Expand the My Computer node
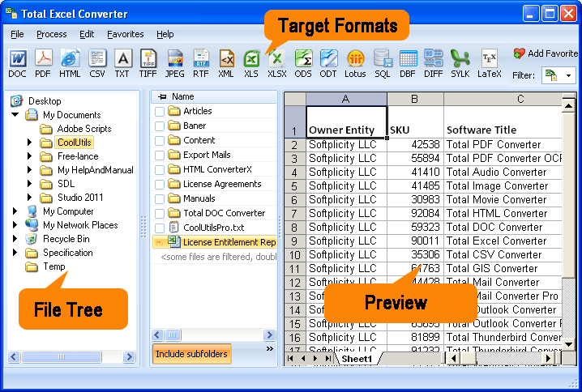The width and height of the screenshot is (582, 392). (x=15, y=211)
